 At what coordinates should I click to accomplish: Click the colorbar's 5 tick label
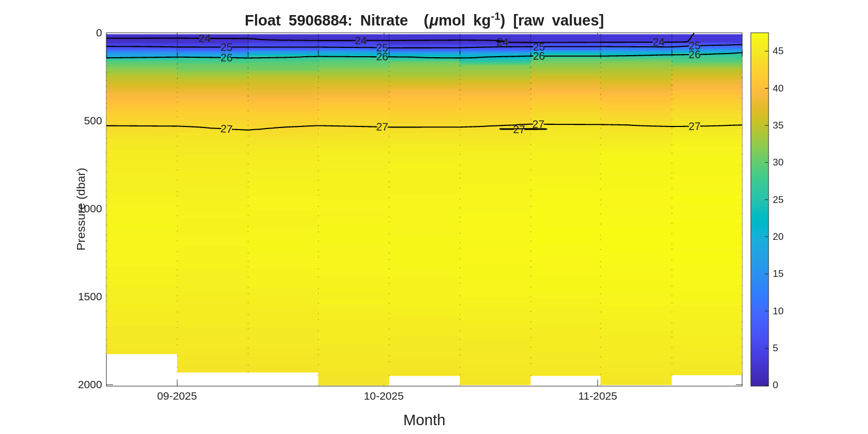[x=775, y=348]
